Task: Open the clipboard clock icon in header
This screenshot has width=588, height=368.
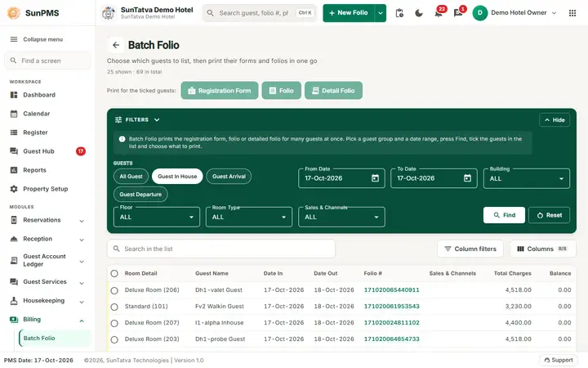Action: 399,13
